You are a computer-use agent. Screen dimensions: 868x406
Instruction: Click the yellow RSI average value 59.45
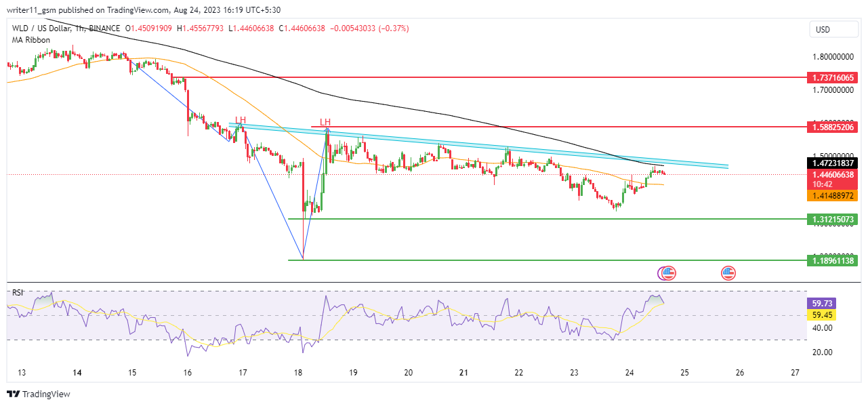click(822, 314)
